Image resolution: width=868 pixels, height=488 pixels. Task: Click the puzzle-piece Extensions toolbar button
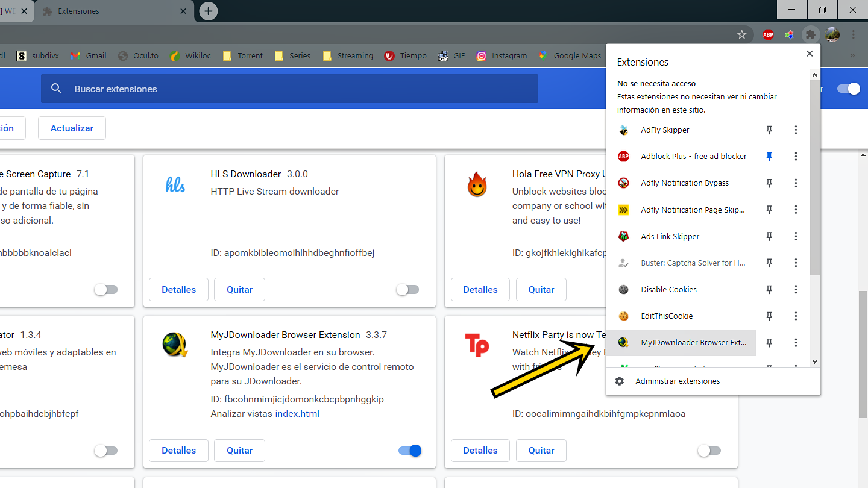811,34
